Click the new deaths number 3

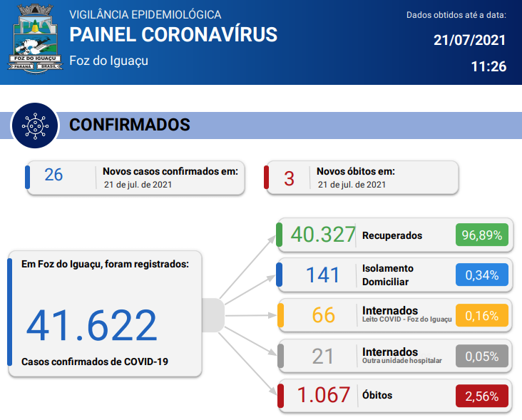pyautogui.click(x=289, y=178)
